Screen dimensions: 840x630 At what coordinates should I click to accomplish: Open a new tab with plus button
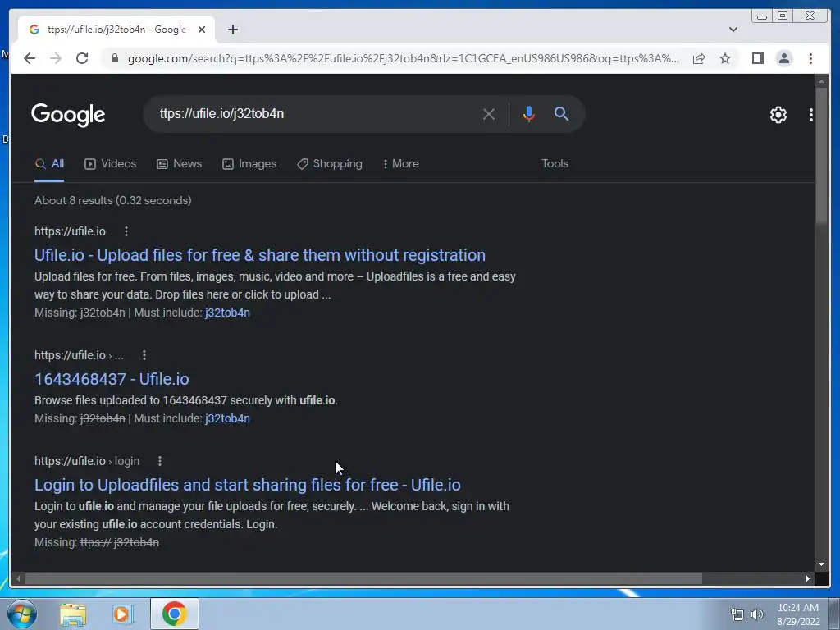[x=232, y=30]
